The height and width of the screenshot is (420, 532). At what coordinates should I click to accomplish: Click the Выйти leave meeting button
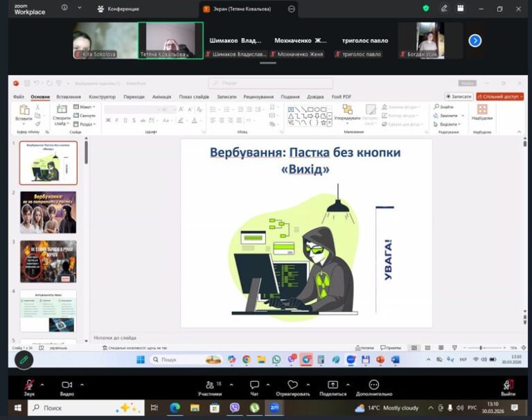click(x=508, y=385)
